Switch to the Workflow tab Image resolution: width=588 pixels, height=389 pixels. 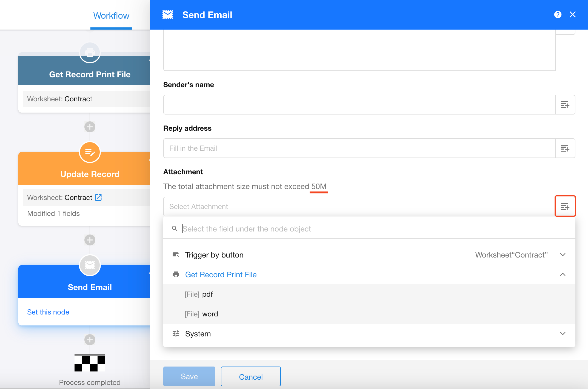[x=111, y=16]
